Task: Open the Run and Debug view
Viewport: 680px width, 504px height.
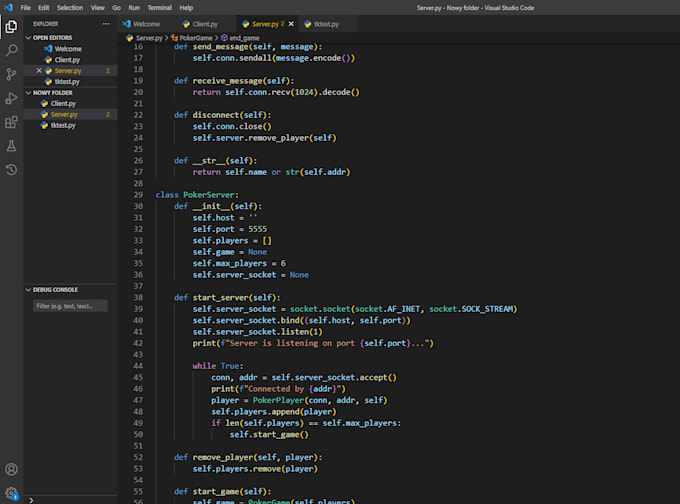Action: click(11, 98)
